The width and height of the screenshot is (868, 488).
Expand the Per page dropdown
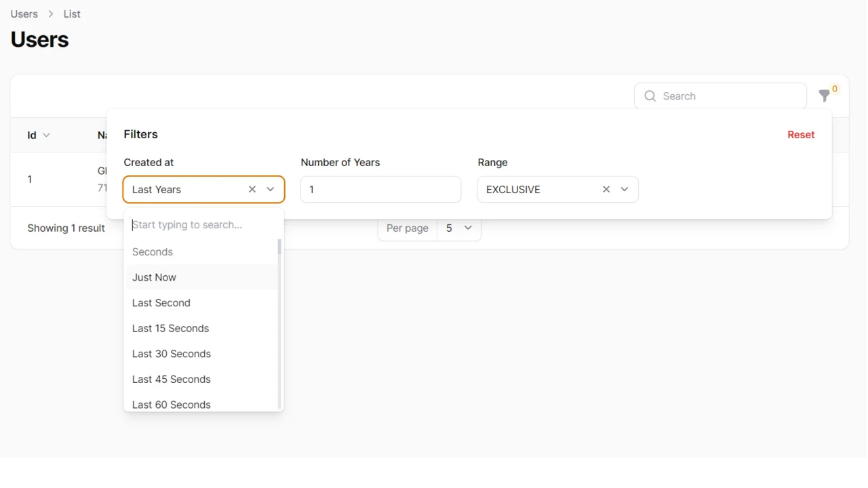pyautogui.click(x=459, y=228)
